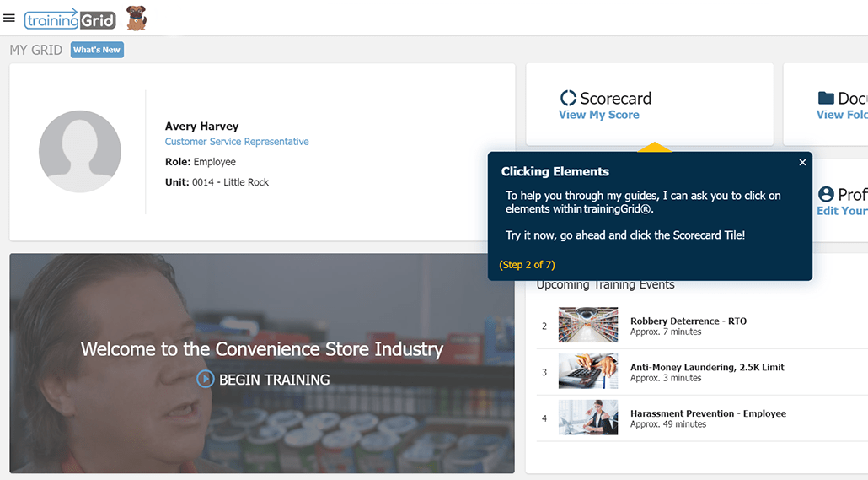Click the play icon beside Begin Training

click(x=205, y=380)
